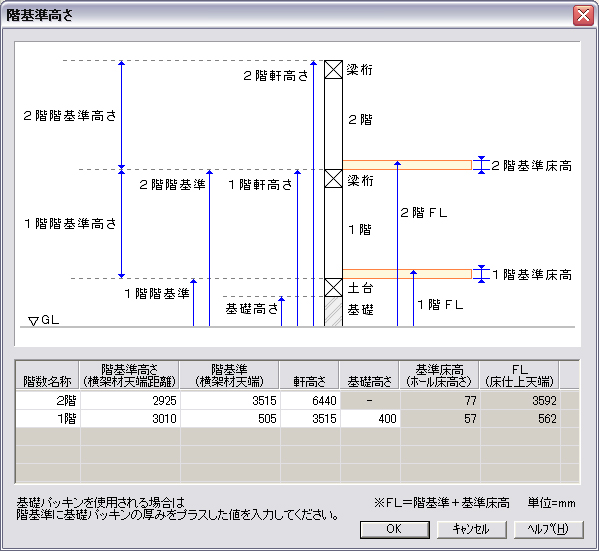Viewport: 599px width, 551px height.
Task: Click the FL (床仕上天端) column header
Action: (x=519, y=375)
